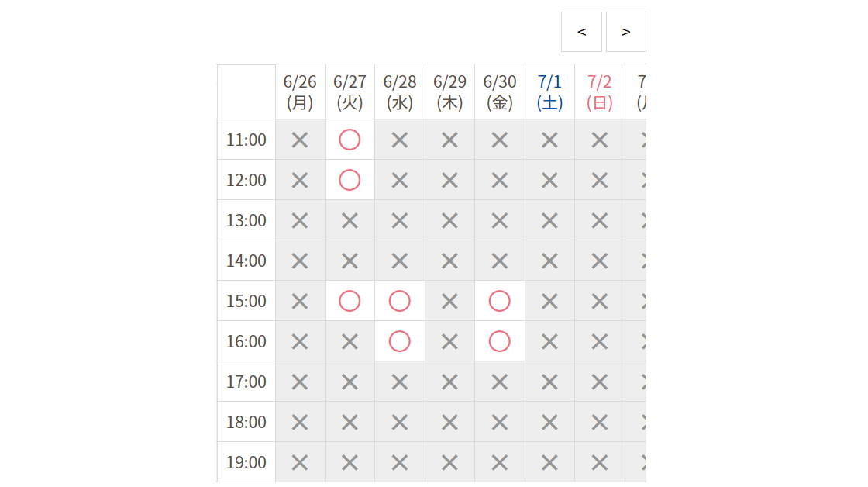Click the 6/27 (火) column header
Screen dimensions: 868x487
[350, 92]
